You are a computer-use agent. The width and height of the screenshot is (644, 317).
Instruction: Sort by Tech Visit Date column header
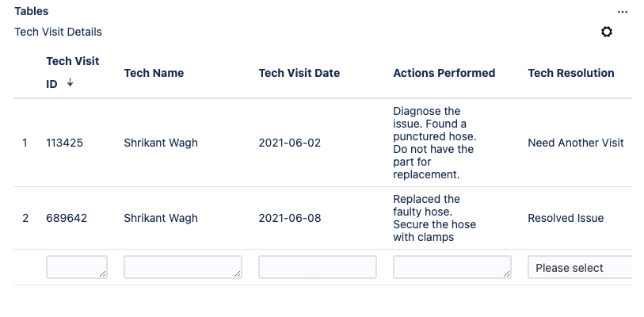point(299,73)
